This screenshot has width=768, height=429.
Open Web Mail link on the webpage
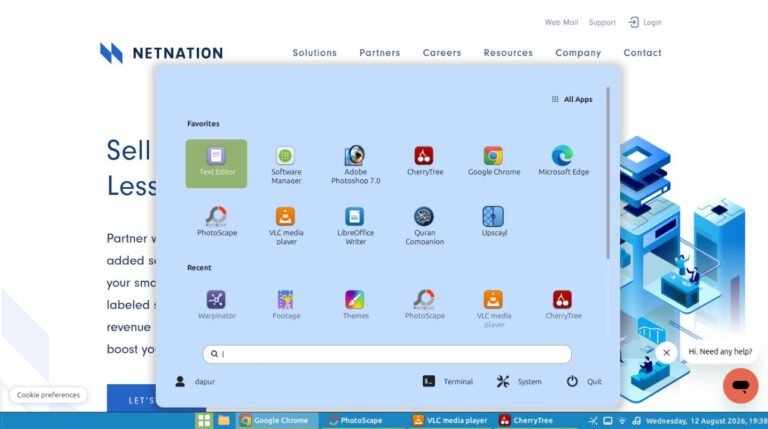click(x=561, y=23)
